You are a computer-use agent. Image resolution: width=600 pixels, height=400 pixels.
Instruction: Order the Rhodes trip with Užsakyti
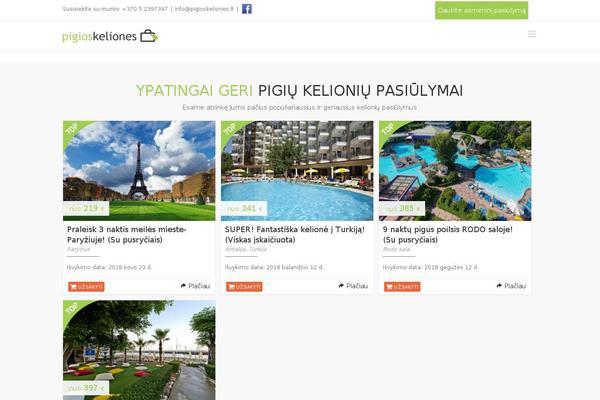(x=402, y=287)
